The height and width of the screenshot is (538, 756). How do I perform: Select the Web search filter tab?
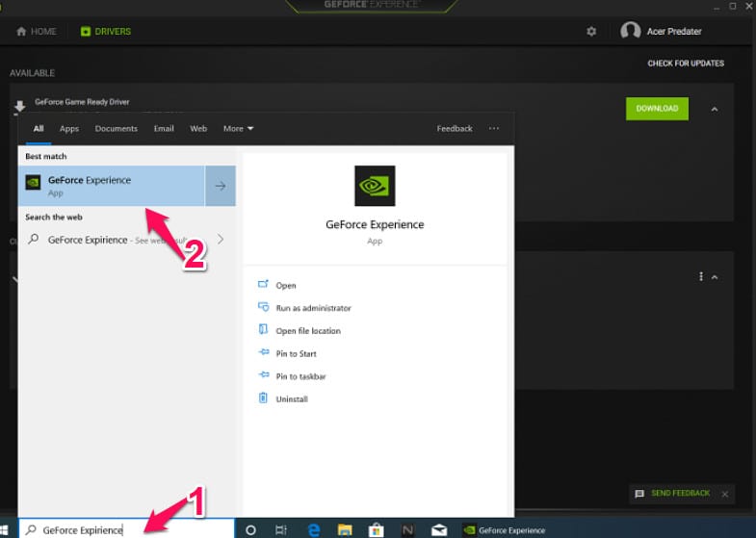(x=198, y=129)
